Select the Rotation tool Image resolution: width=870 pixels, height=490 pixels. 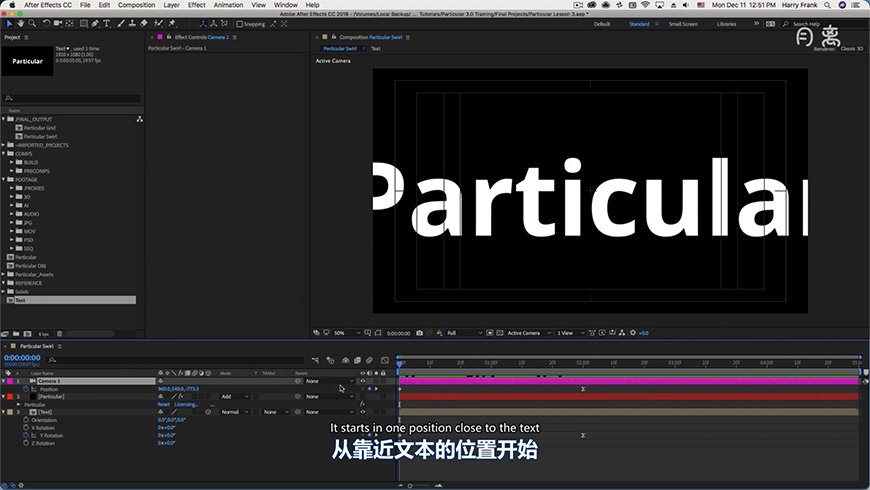tap(47, 24)
